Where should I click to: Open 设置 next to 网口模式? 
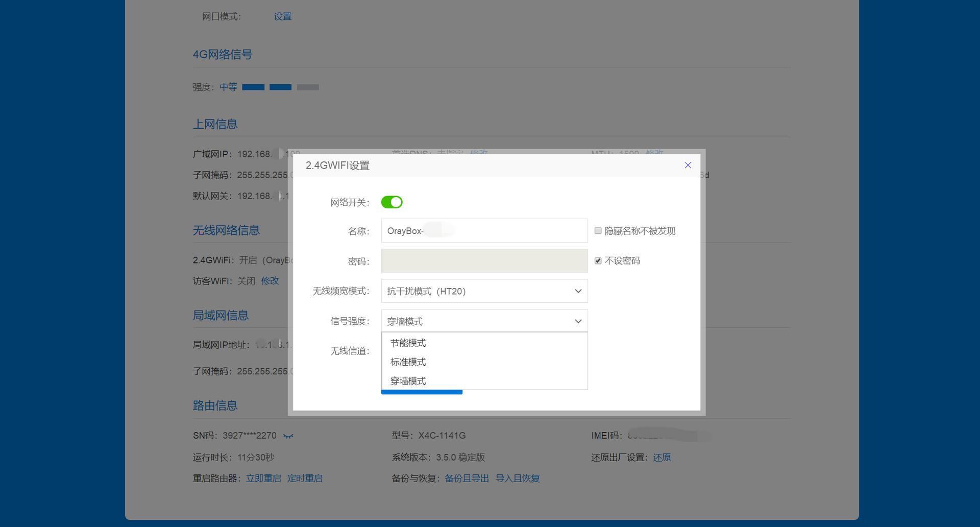(x=282, y=16)
